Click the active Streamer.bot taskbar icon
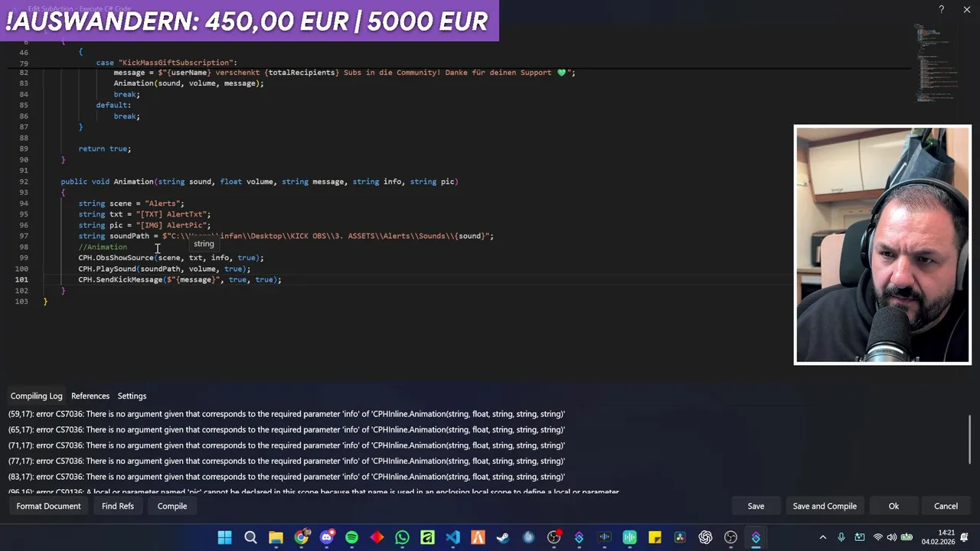Screen dimensions: 980x551 coord(756,537)
